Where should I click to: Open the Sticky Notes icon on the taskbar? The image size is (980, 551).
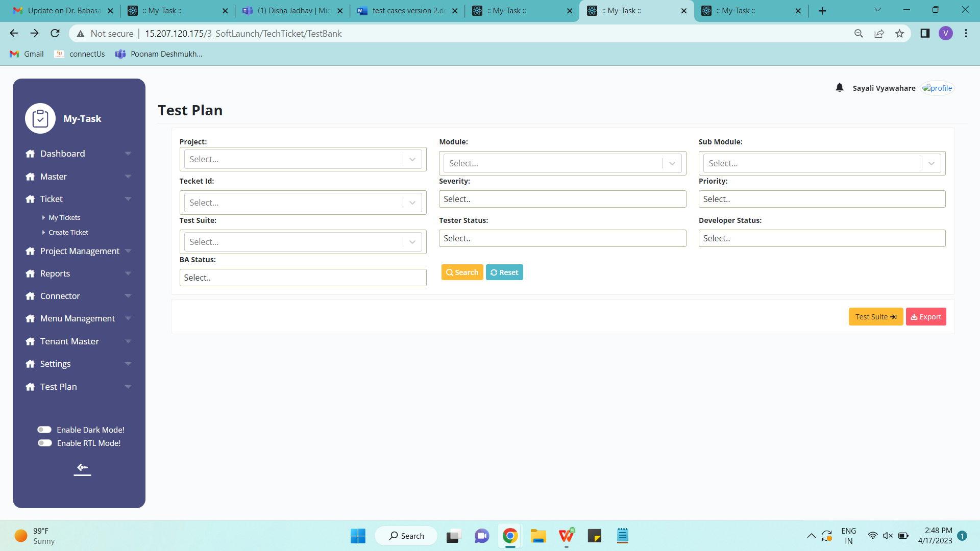coord(595,536)
